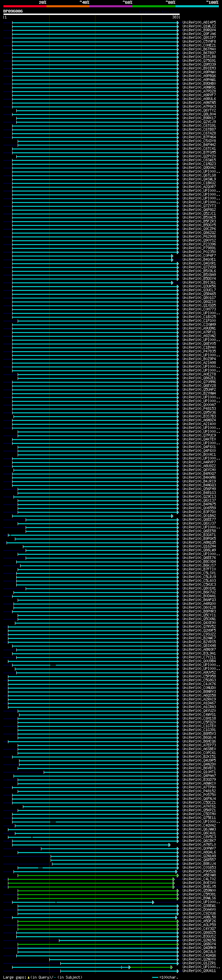Click the Large gaps legend text

(x=43, y=977)
